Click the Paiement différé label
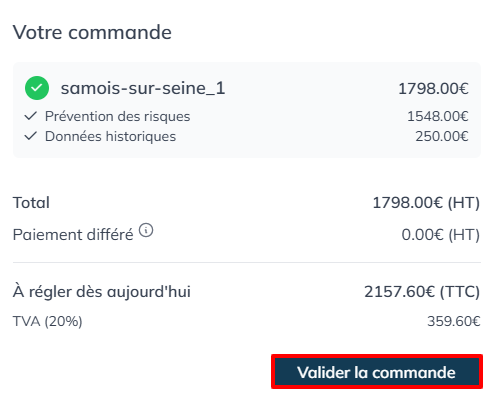Viewport: 494px width, 409px height. pos(73,235)
